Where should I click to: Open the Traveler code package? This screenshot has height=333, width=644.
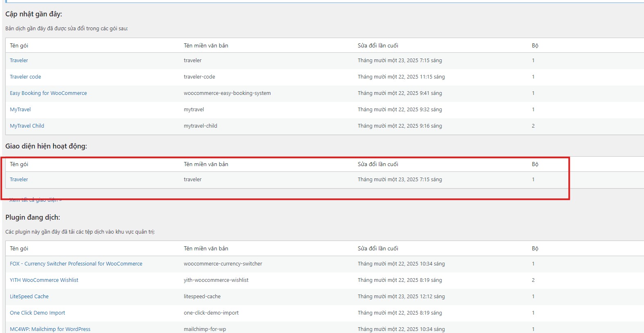25,77
